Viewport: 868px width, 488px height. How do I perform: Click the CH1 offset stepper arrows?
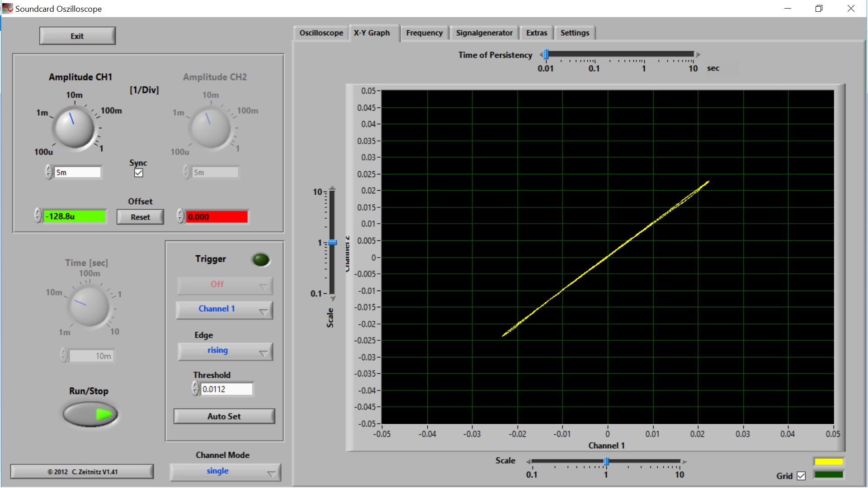point(38,216)
